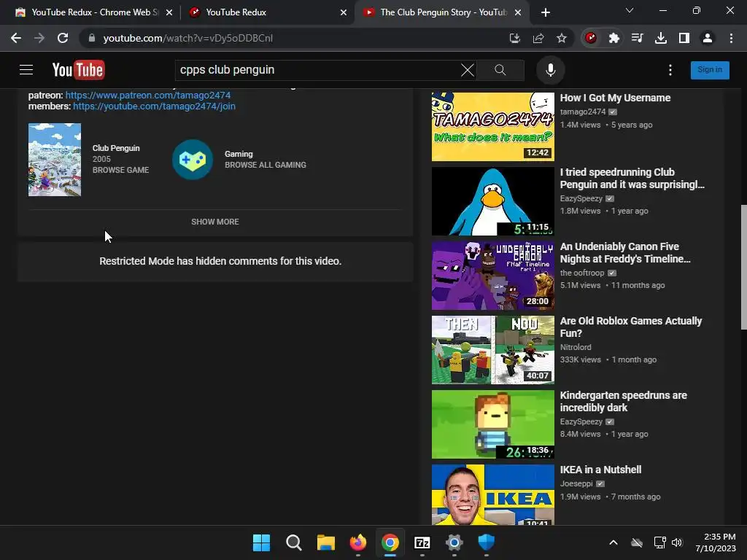
Task: Click the address bar URL
Action: pos(187,38)
